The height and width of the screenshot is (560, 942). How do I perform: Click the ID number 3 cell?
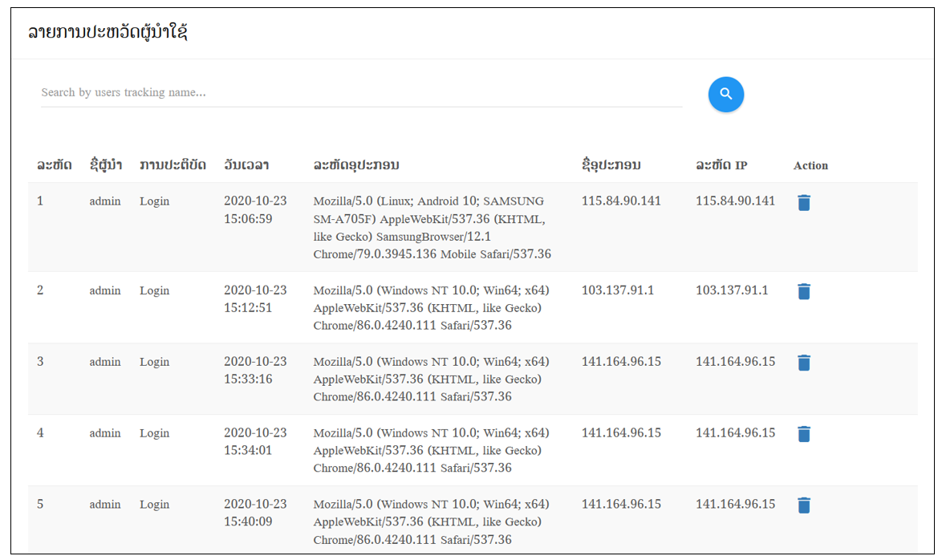click(40, 361)
